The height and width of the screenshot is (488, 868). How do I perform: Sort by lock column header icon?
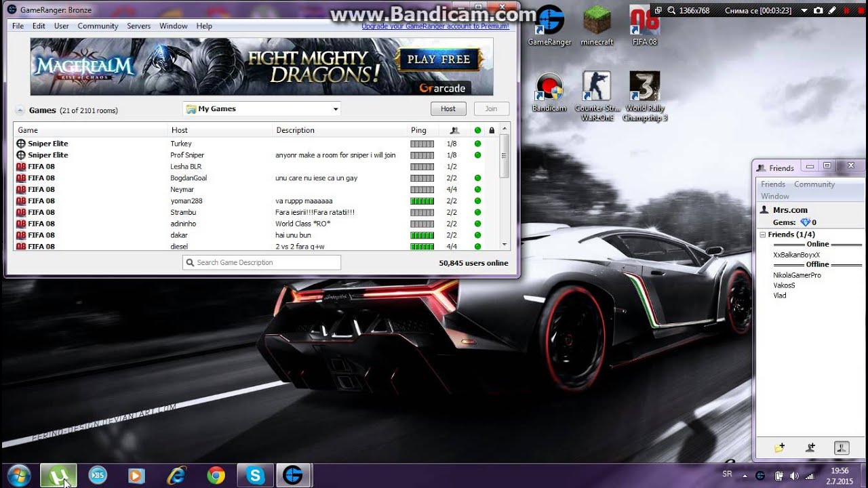pos(492,130)
